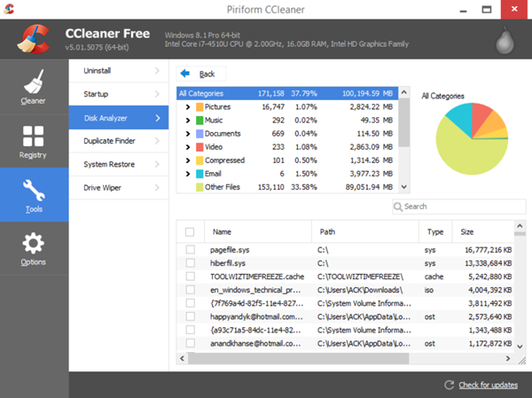Sort file list by Type column
The height and width of the screenshot is (398, 532).
click(435, 231)
